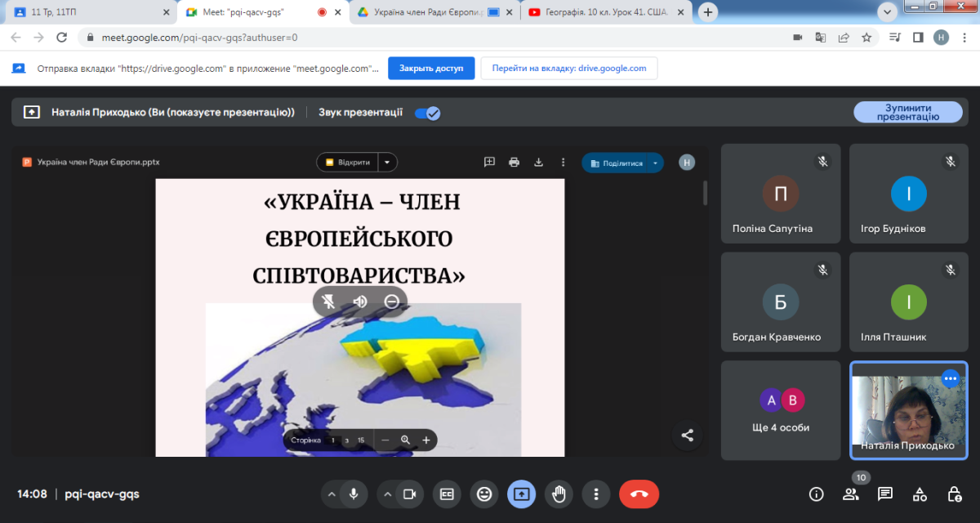Mute the microphone
This screenshot has width=980, height=523.
point(354,494)
